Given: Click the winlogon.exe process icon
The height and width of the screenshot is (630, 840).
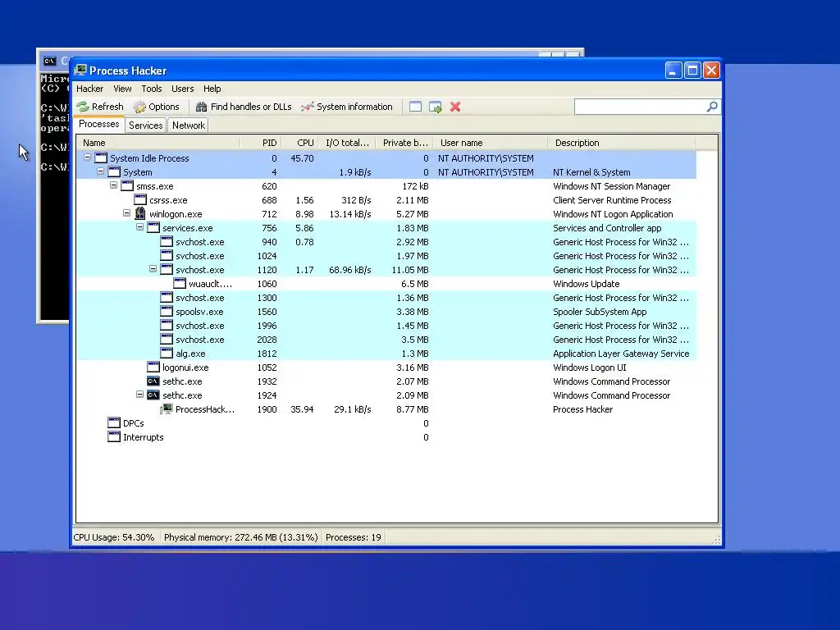Looking at the screenshot, I should coord(139,214).
